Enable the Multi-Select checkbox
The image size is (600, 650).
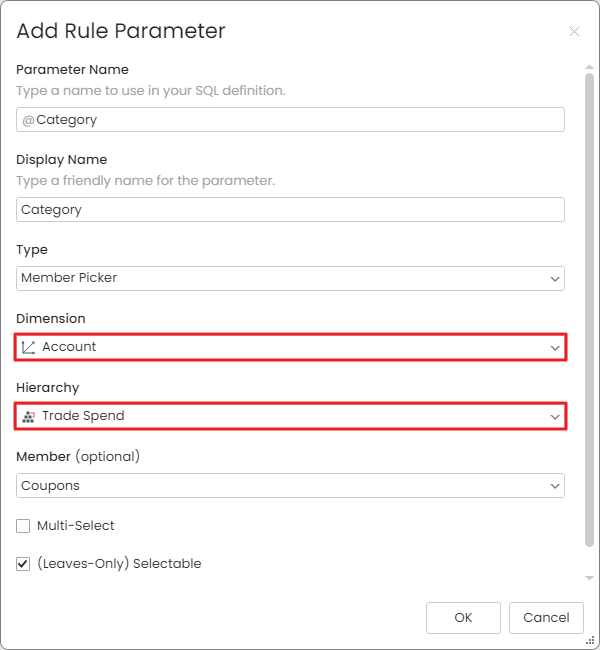click(x=23, y=526)
